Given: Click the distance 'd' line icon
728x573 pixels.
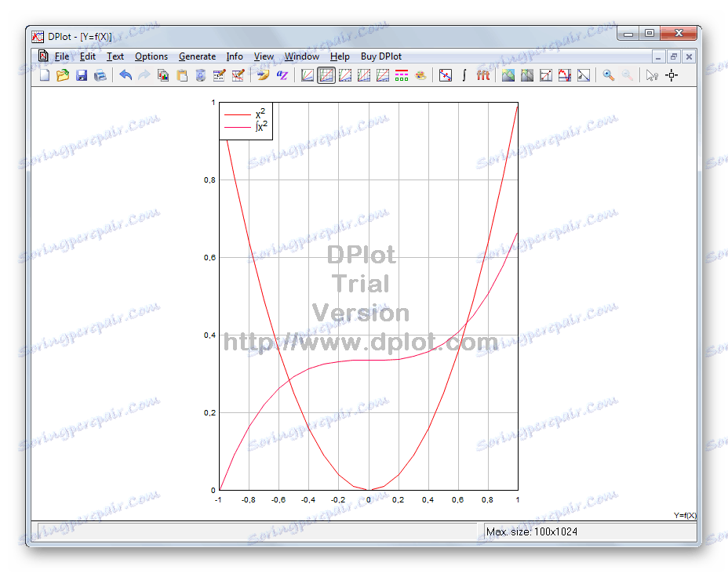Looking at the screenshot, I should coord(584,75).
